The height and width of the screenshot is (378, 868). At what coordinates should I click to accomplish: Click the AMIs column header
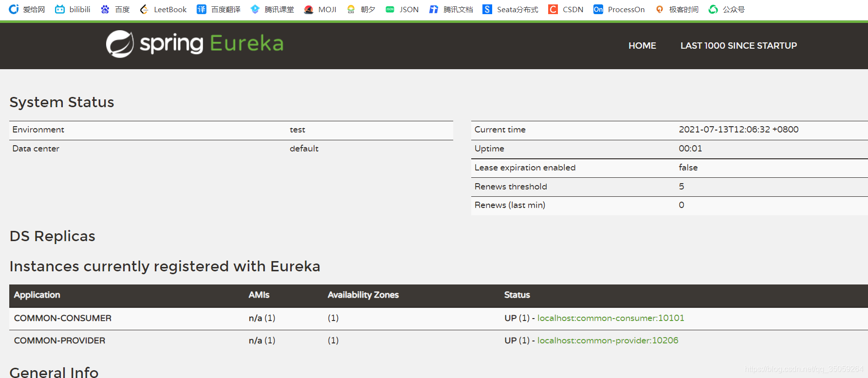pyautogui.click(x=259, y=295)
